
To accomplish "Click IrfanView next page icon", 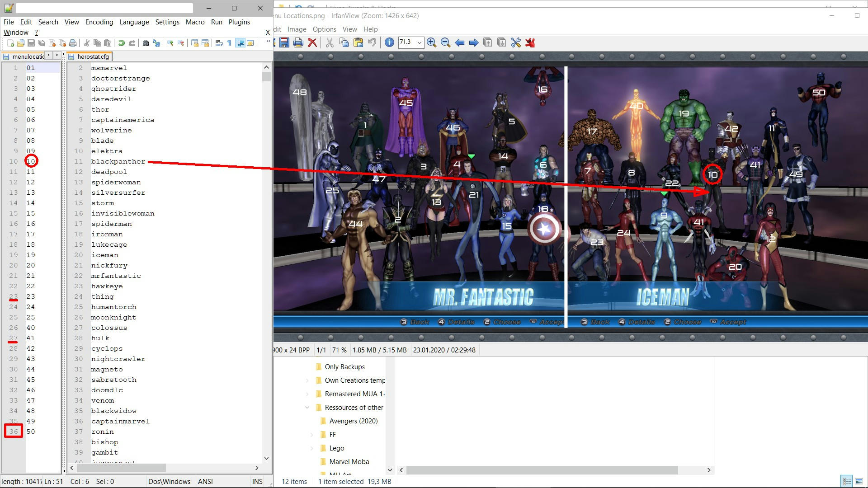I will click(501, 42).
